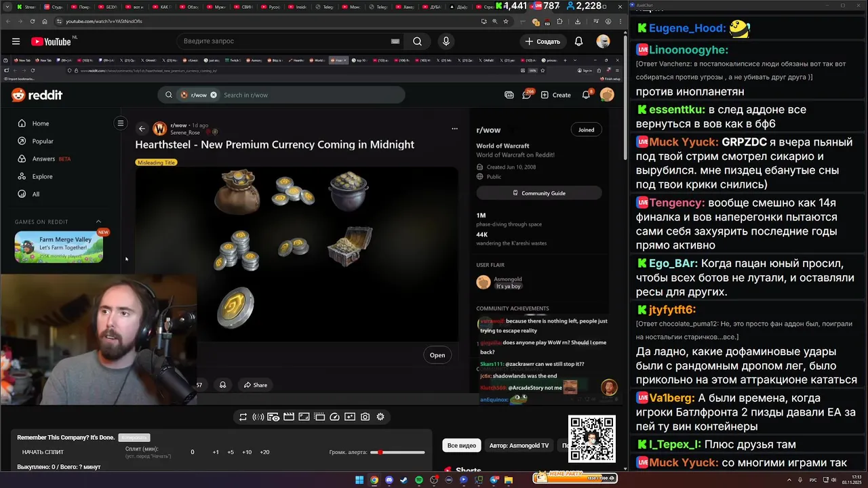Open the browser extensions puzzle icon
This screenshot has height=488, width=868.
559,21
